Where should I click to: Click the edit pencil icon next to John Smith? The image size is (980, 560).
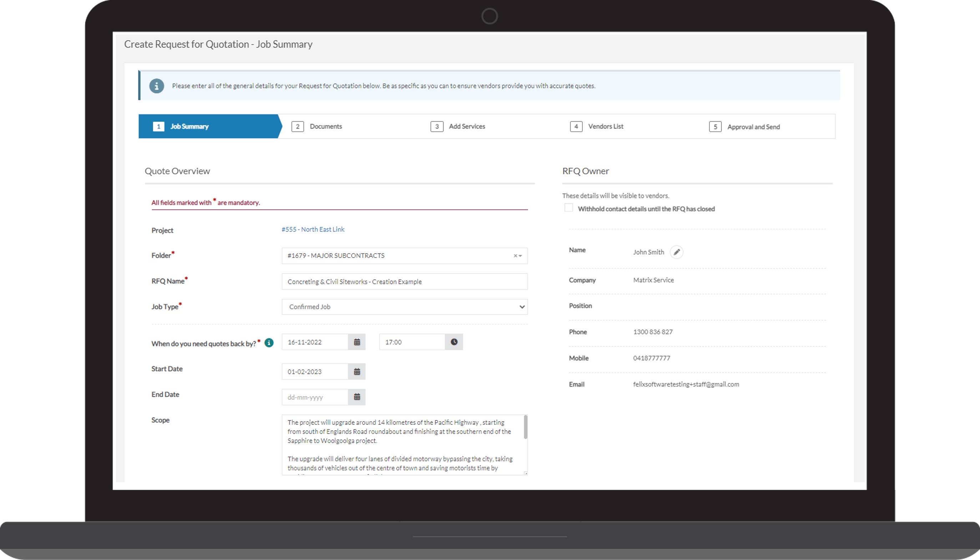click(676, 251)
